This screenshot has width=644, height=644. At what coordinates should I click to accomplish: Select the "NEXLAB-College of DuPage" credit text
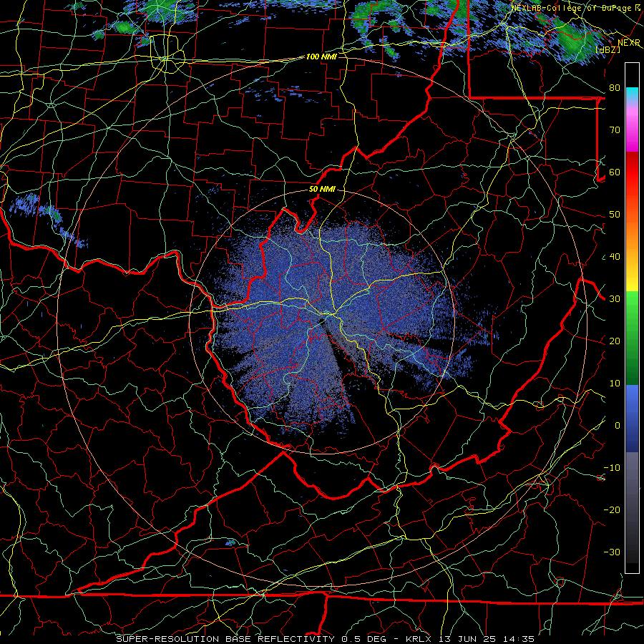pyautogui.click(x=571, y=8)
